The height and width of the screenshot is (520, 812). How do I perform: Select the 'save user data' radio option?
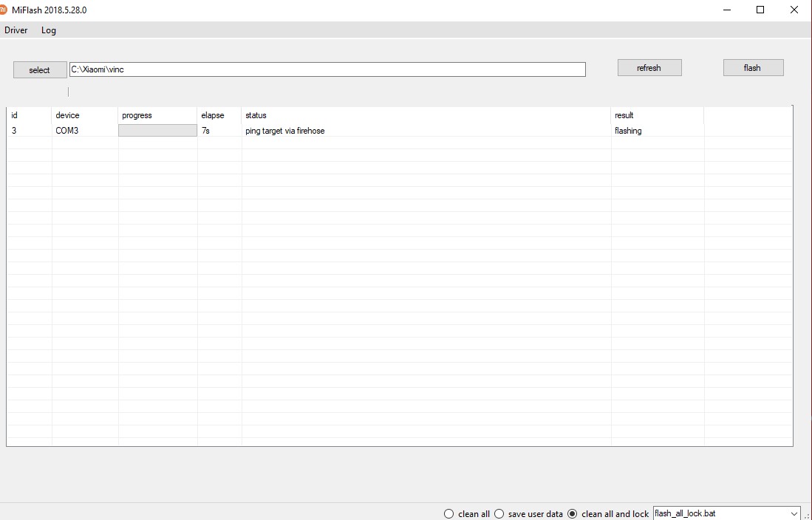528,514
